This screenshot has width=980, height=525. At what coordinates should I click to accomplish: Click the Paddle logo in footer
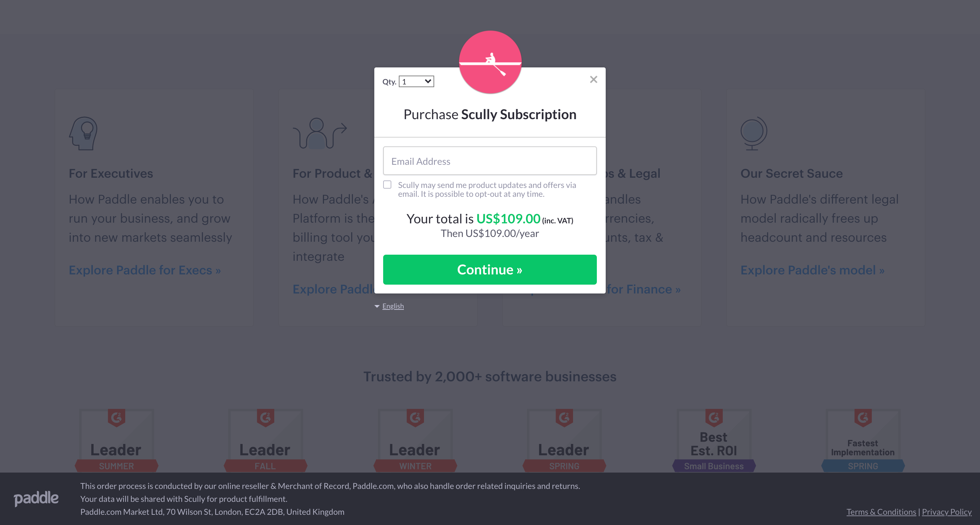tap(36, 498)
